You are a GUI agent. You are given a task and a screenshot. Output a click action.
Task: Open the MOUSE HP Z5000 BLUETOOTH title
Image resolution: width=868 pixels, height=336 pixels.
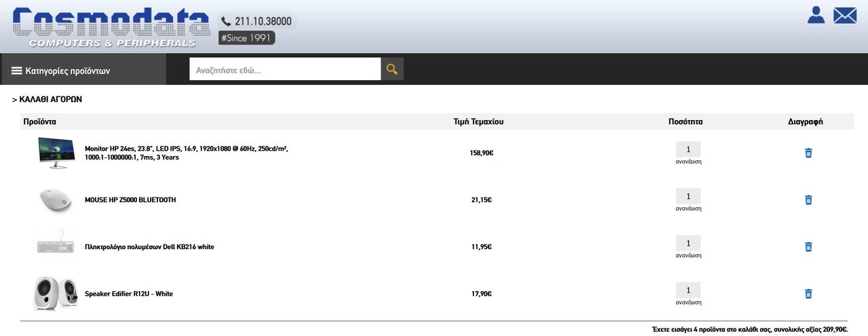tap(130, 200)
